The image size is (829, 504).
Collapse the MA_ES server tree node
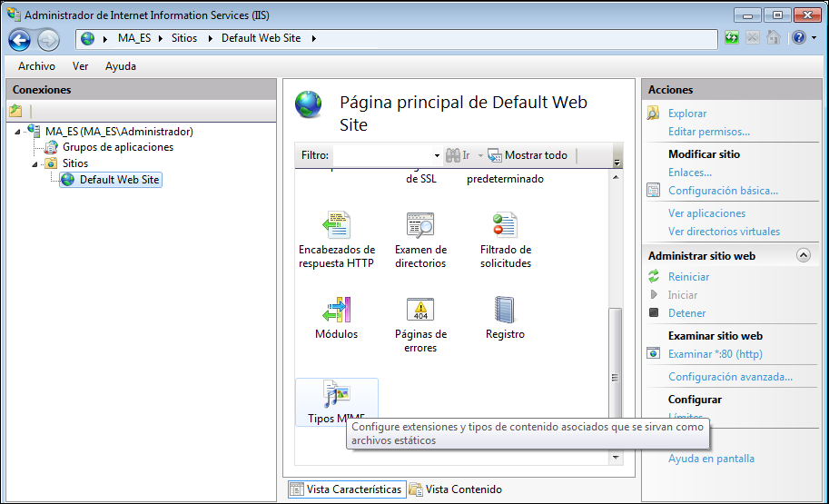click(19, 132)
